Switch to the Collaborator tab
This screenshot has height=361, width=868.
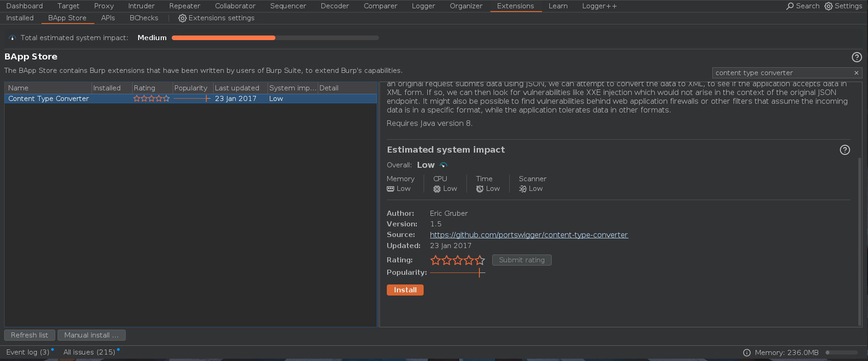click(235, 6)
